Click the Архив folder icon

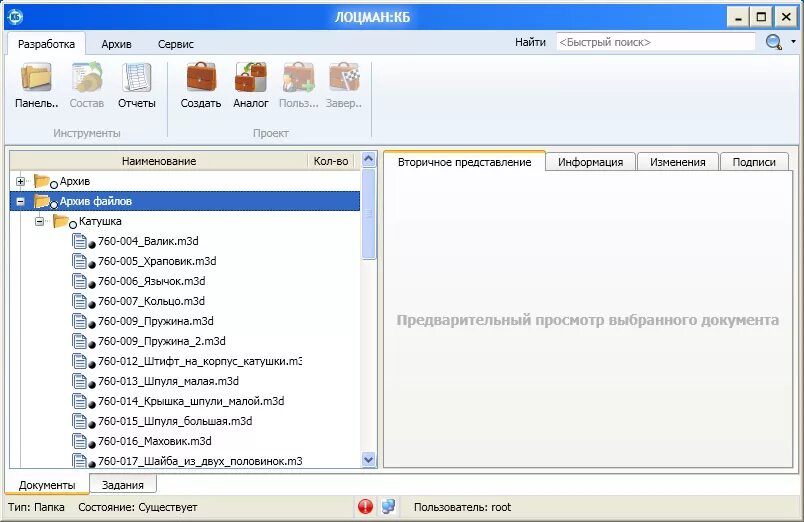pos(42,181)
